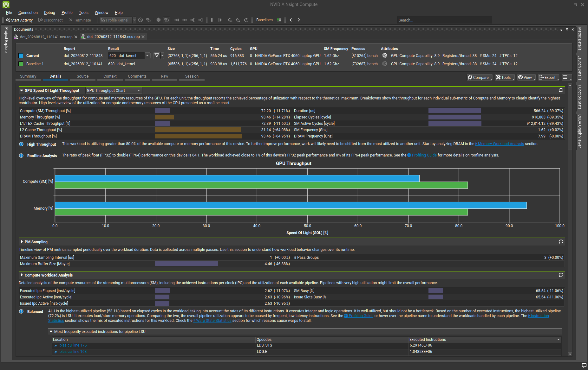Expand the PM Sampling section
Image resolution: width=588 pixels, height=370 pixels.
21,242
